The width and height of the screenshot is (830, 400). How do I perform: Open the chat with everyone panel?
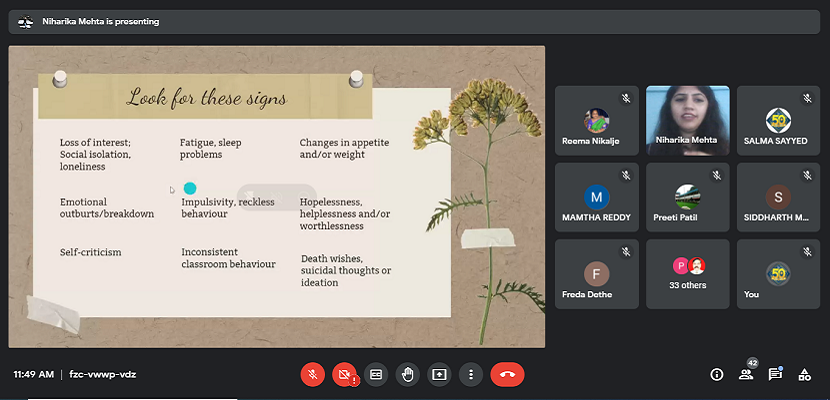point(775,374)
